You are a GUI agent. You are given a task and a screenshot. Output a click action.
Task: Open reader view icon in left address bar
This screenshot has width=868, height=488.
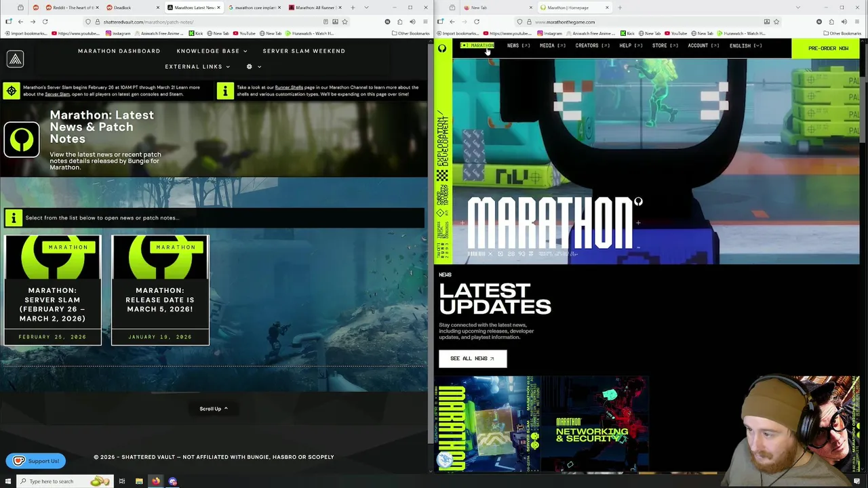[x=325, y=22]
